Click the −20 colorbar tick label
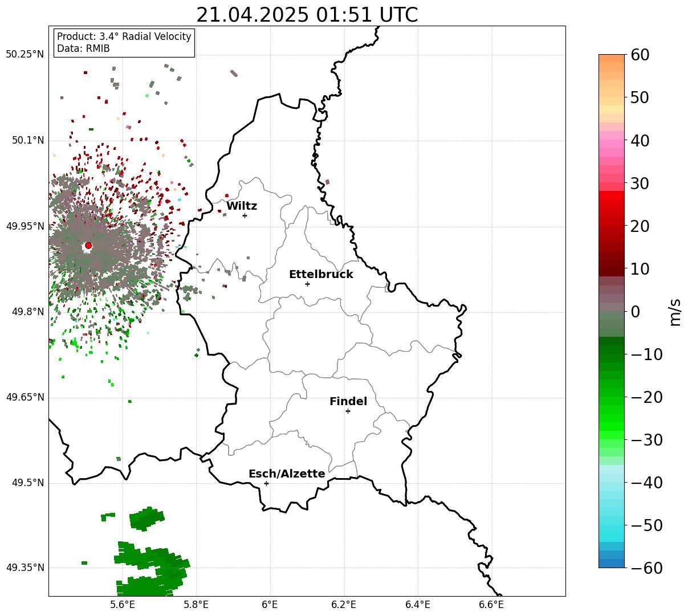This screenshot has width=688, height=616. pyautogui.click(x=646, y=397)
